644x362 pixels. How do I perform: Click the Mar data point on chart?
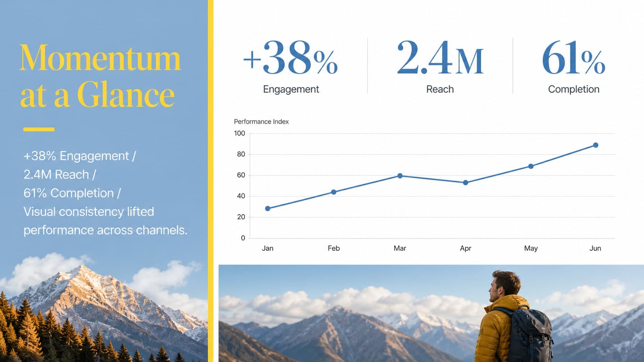(400, 176)
